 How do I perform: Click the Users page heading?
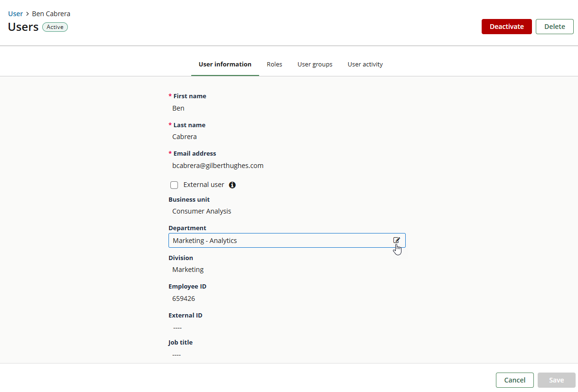(x=23, y=27)
